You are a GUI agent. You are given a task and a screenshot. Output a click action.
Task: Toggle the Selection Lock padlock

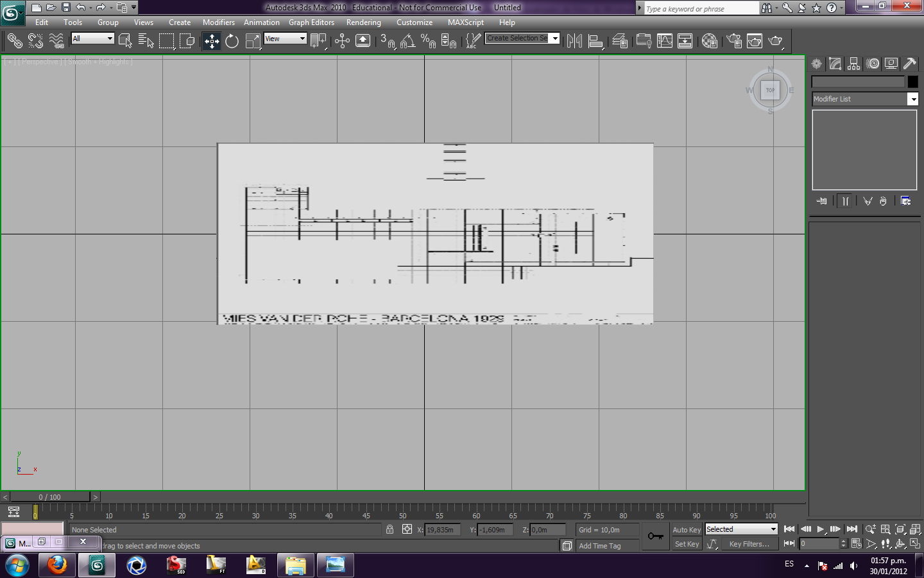click(389, 529)
